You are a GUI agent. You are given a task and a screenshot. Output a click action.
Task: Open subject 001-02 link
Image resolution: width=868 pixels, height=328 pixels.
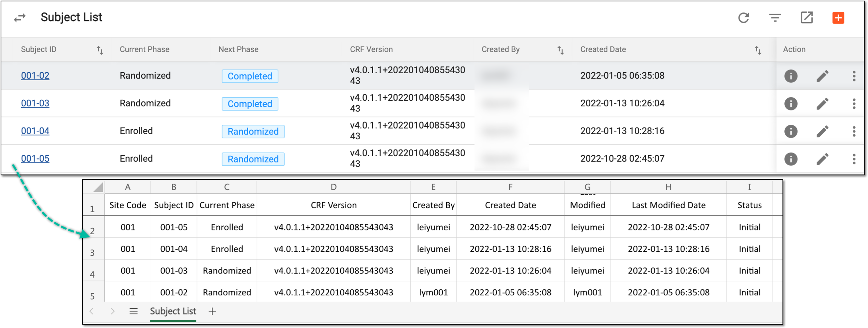click(35, 76)
